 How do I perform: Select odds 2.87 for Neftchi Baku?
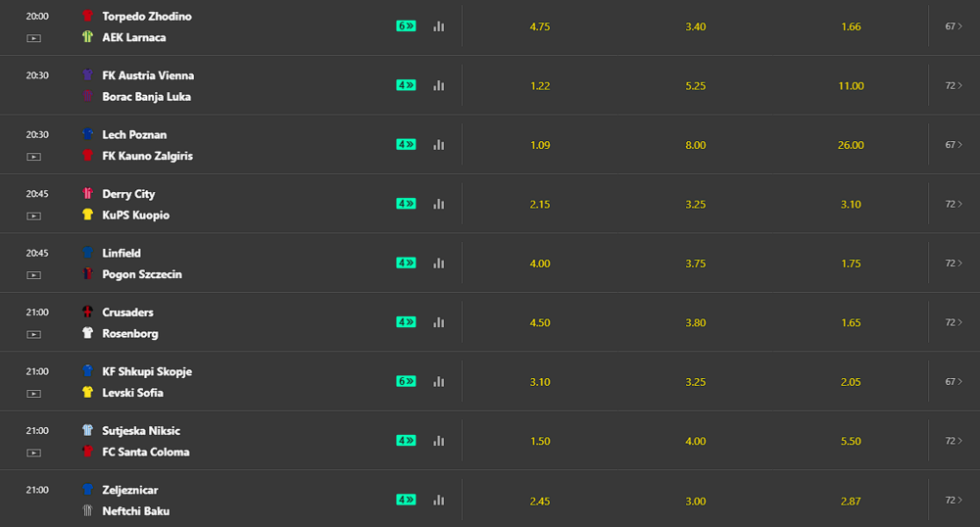point(851,501)
